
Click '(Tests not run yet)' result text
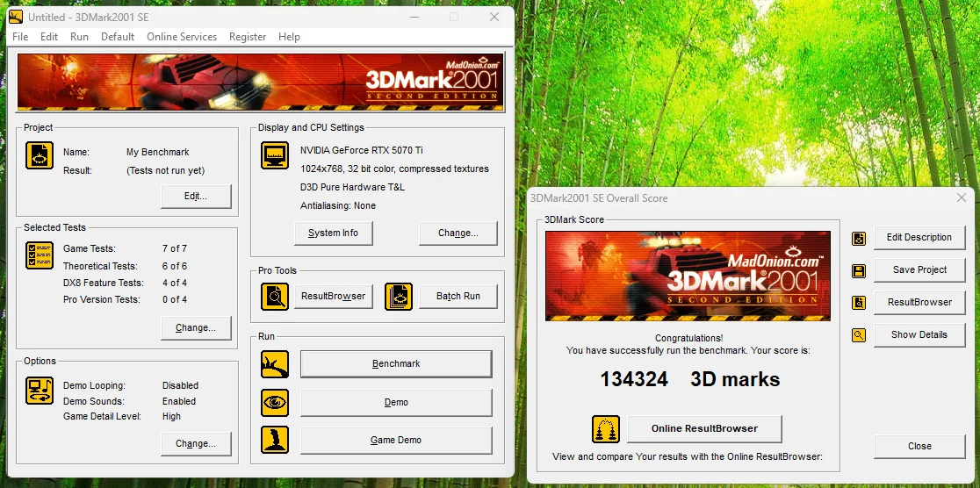tap(166, 170)
